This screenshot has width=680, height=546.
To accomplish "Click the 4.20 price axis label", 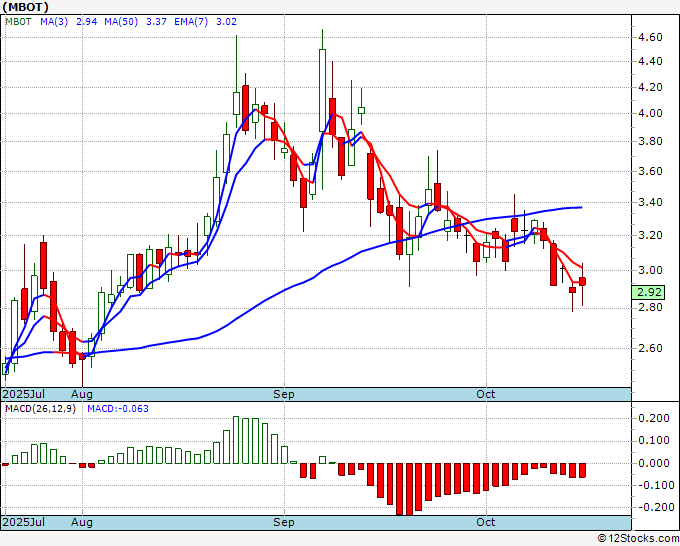I will (x=650, y=88).
